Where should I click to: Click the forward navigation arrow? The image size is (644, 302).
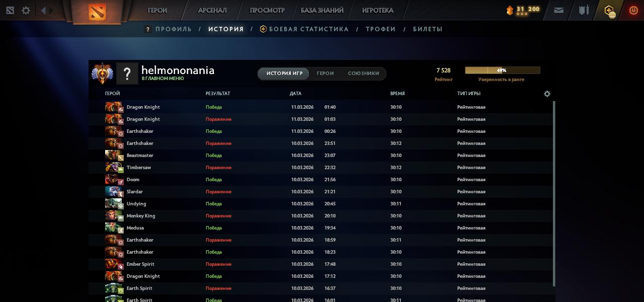point(51,11)
